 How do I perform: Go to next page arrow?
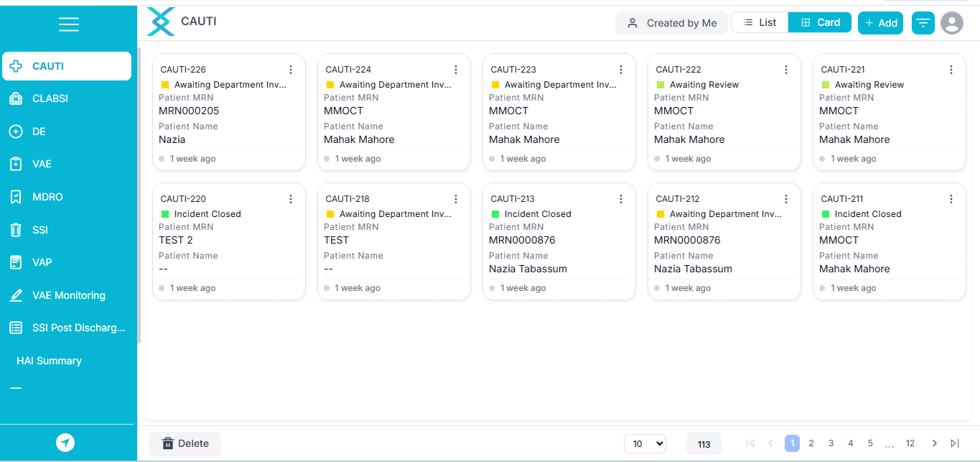coord(934,443)
